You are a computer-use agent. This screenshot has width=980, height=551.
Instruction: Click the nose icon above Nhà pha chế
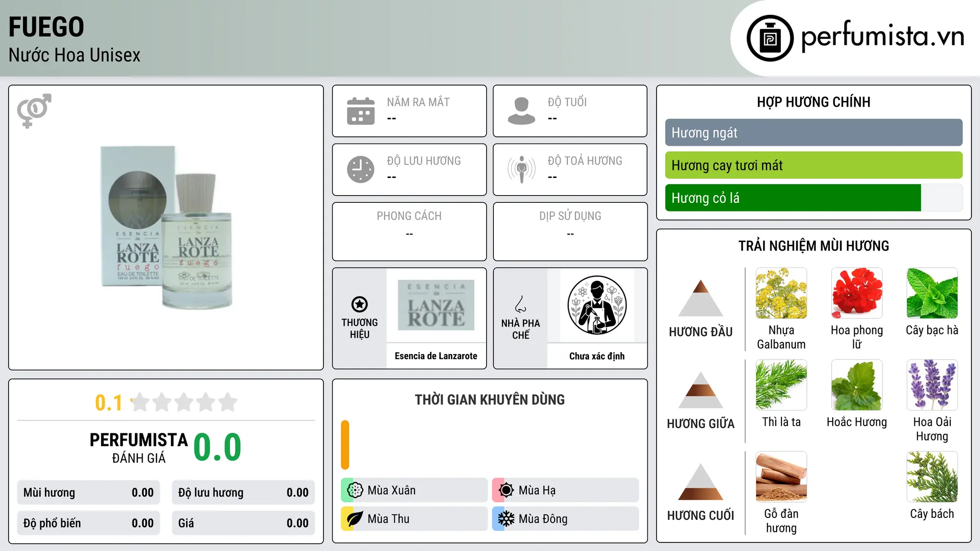(x=521, y=304)
